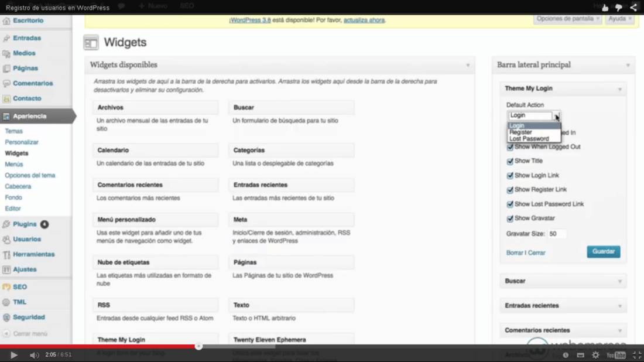Open Temas submenu under Apariencia
644x362 pixels.
coord(13,131)
